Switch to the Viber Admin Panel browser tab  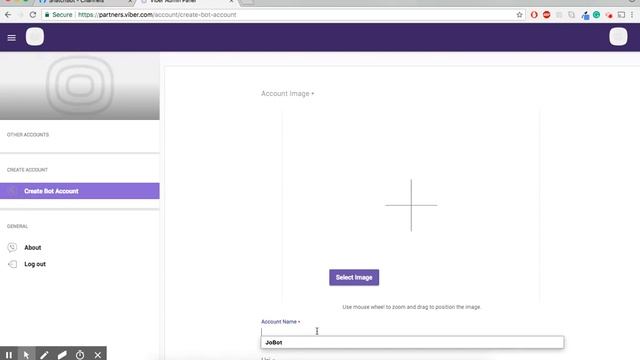[x=186, y=2]
